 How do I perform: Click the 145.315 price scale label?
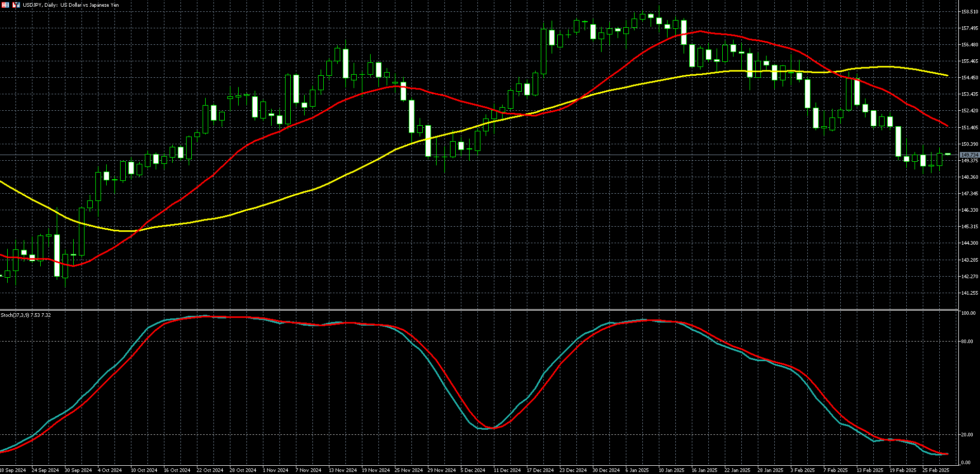[970, 227]
